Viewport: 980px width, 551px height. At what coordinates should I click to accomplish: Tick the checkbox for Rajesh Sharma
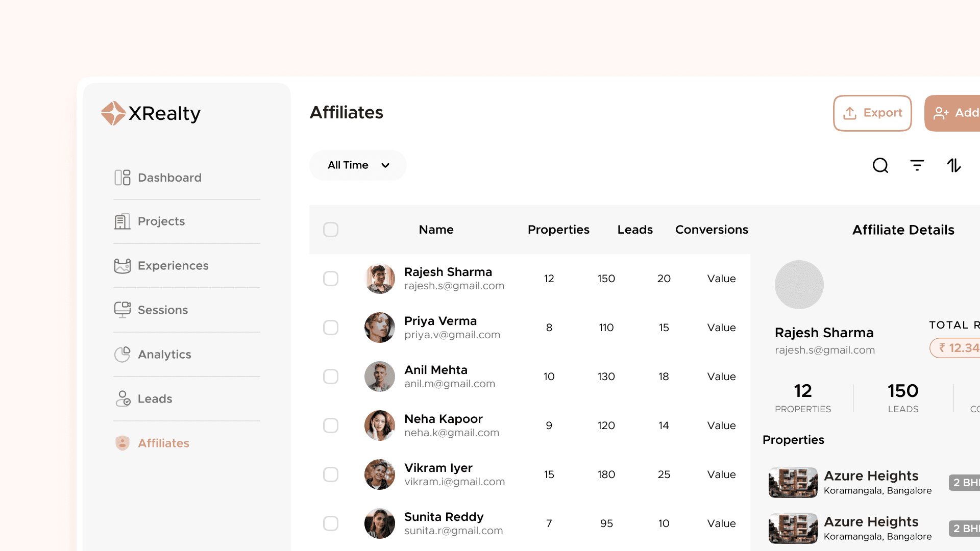[x=331, y=279]
